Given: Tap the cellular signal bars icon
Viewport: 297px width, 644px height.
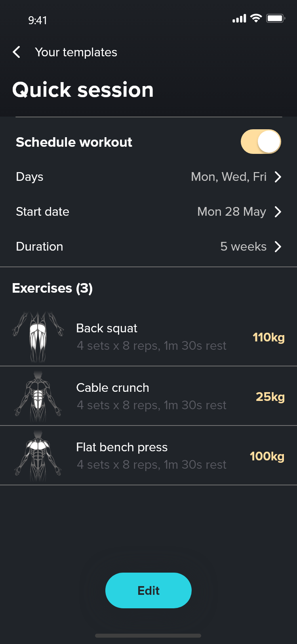Looking at the screenshot, I should [x=239, y=18].
